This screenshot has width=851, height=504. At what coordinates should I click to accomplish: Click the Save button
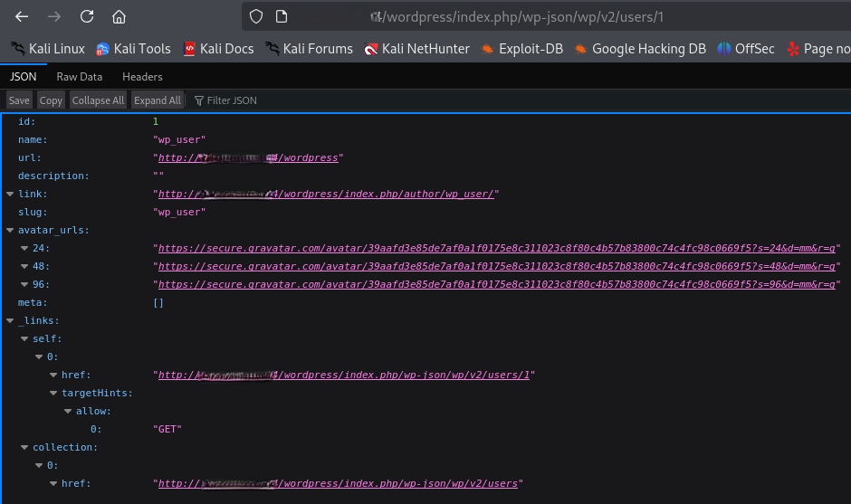click(19, 100)
